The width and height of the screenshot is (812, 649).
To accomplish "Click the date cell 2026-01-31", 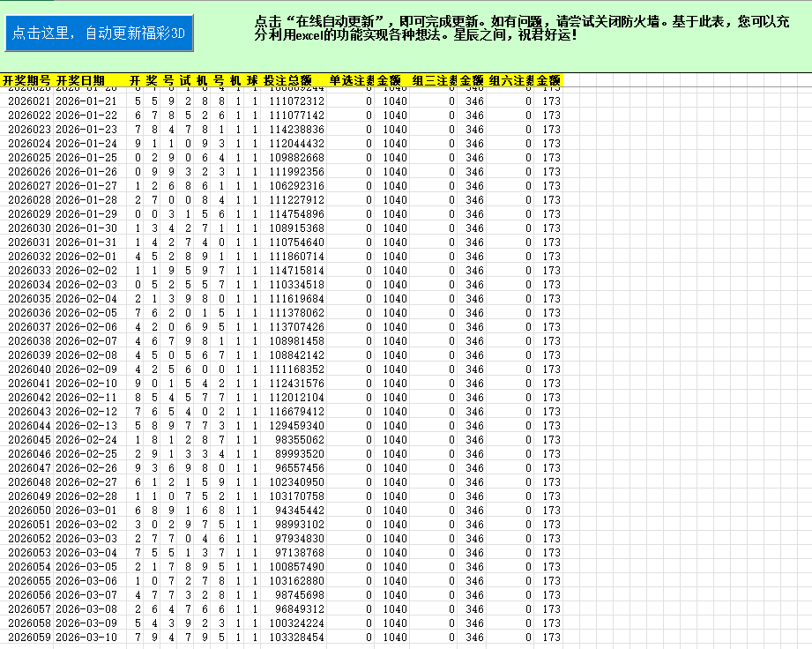I will (x=86, y=242).
